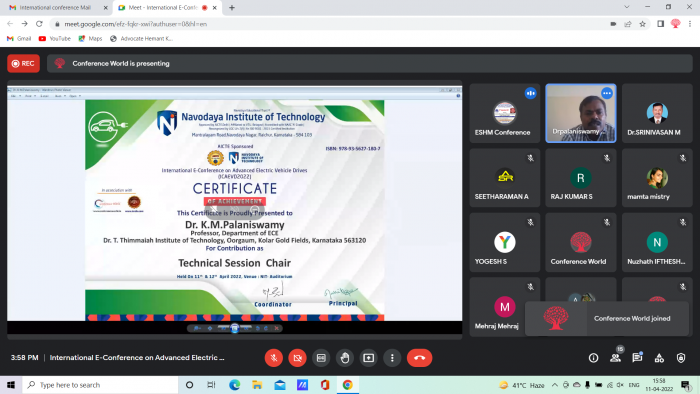Open the YouTube bookmark
This screenshot has height=394, width=700.
tap(54, 39)
